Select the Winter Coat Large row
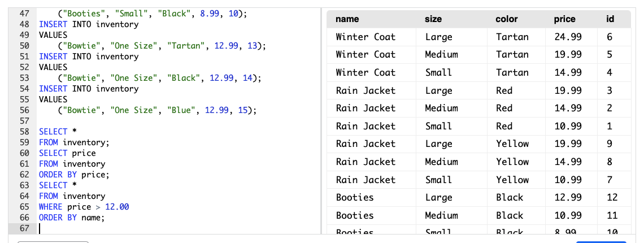The image size is (644, 243). coord(365,37)
